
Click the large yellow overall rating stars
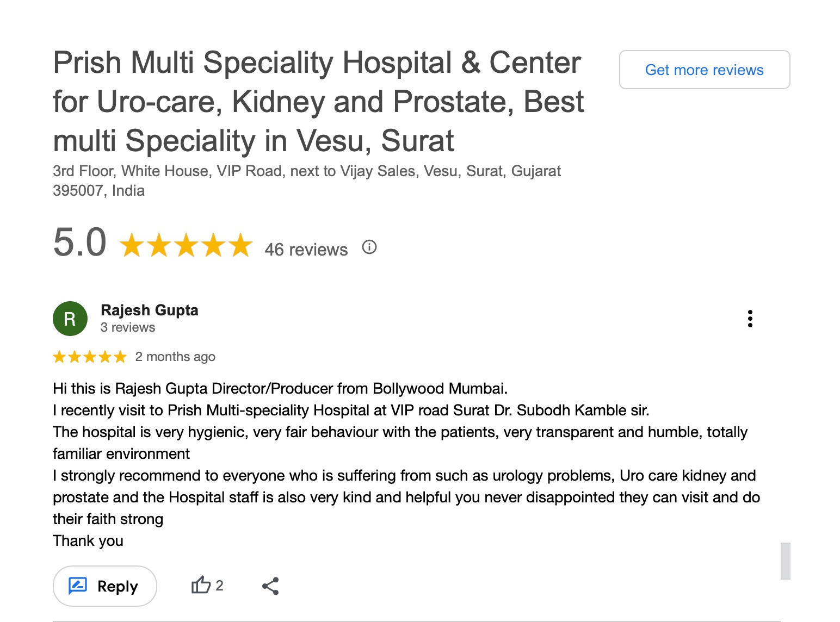click(186, 245)
